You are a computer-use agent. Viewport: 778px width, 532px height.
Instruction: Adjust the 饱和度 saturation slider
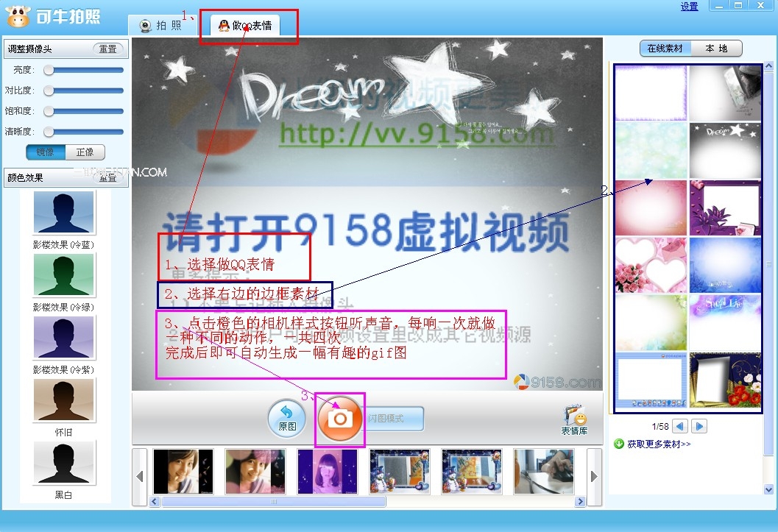(x=83, y=111)
